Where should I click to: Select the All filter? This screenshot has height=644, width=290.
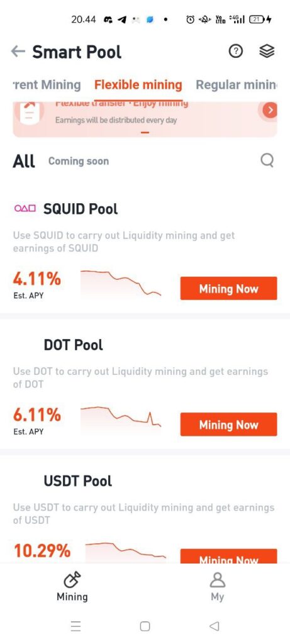point(24,161)
